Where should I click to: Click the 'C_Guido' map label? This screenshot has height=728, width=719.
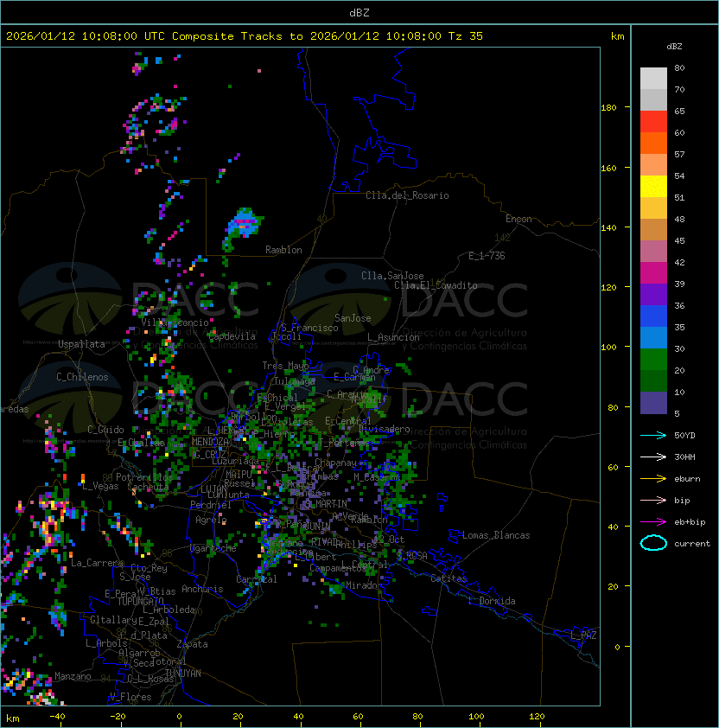coord(105,430)
